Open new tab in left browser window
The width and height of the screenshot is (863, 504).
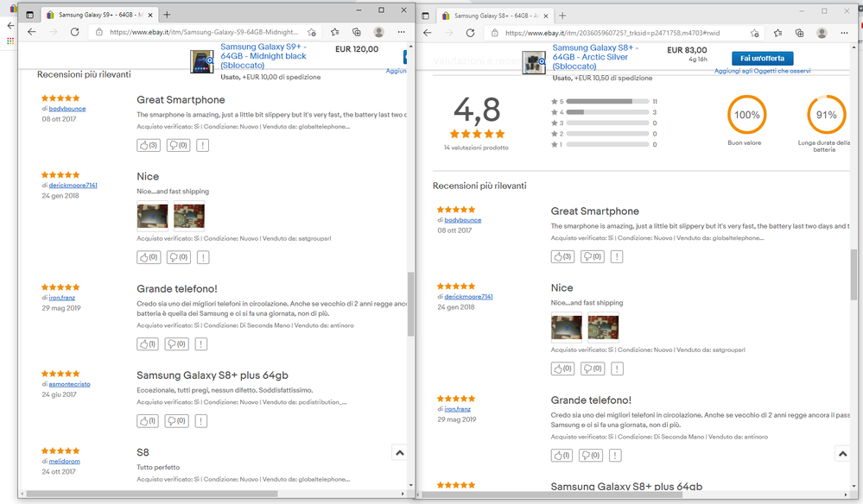tap(167, 15)
